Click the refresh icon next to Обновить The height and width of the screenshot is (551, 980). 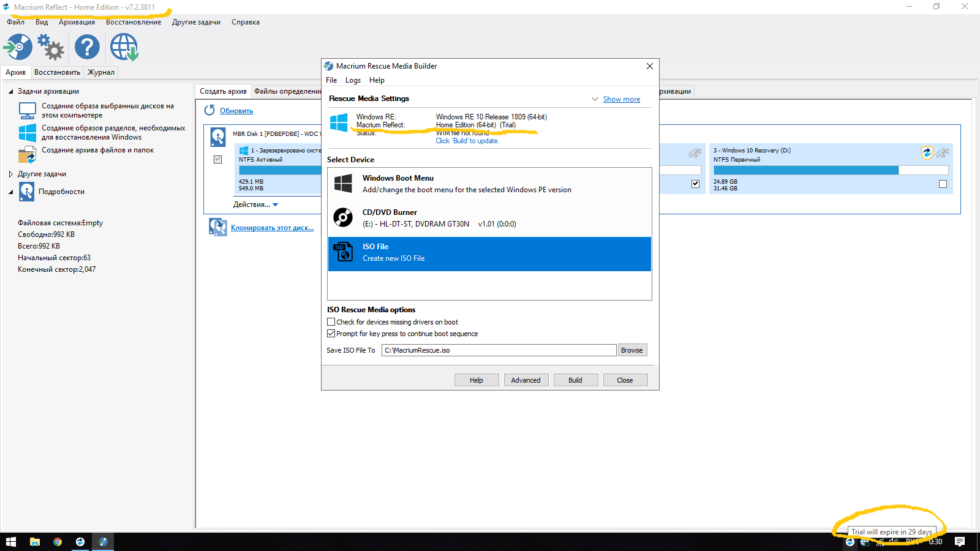click(x=209, y=110)
